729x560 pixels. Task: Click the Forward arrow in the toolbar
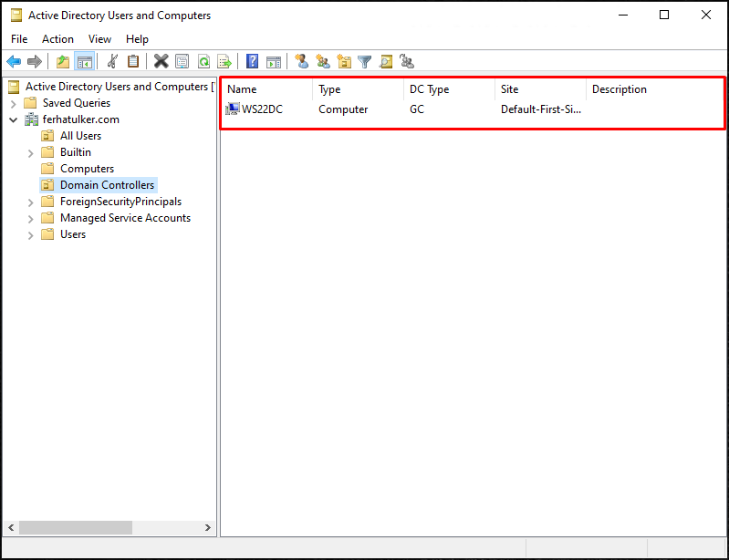click(35, 61)
